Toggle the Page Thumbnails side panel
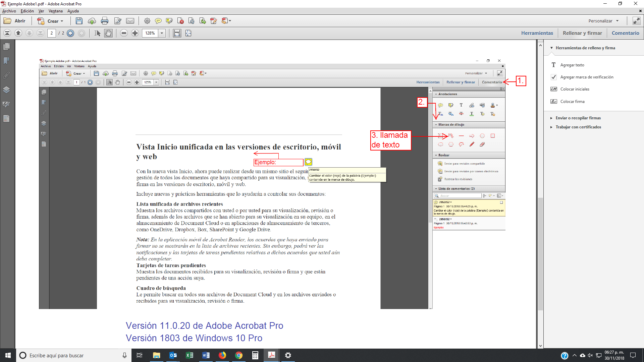644x362 pixels. 6,46
